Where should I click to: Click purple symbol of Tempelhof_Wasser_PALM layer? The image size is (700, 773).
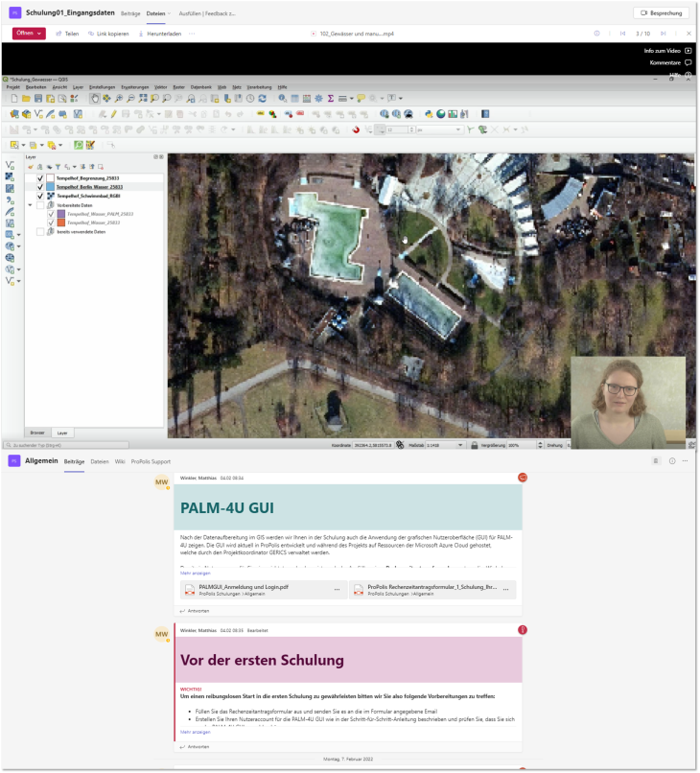coord(61,215)
